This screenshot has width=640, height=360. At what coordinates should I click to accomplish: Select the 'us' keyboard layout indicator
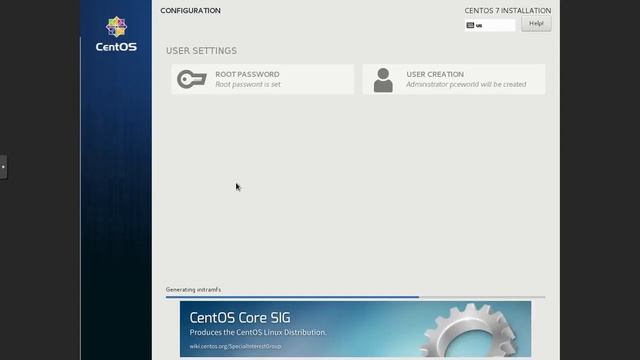(x=490, y=25)
